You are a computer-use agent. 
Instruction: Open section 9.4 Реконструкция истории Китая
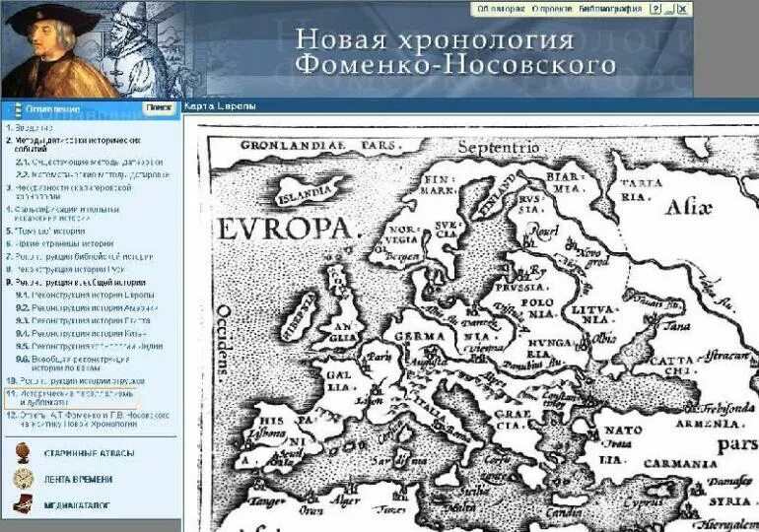click(81, 334)
